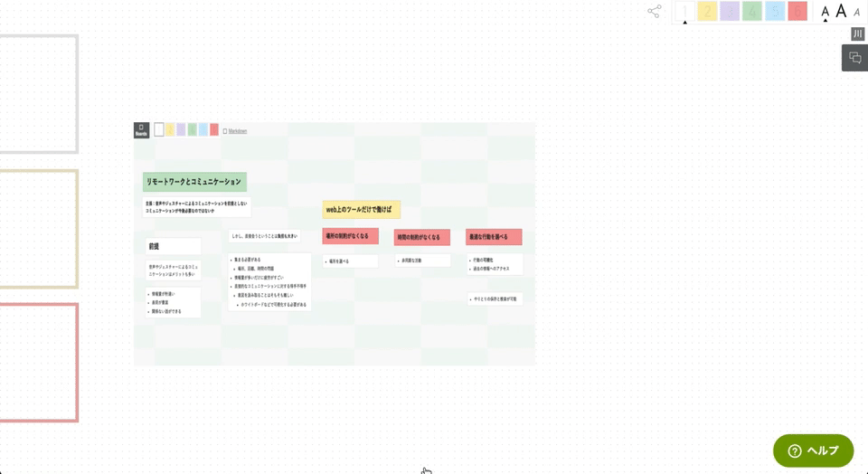Click the yellow web上のツールだけで働けば card
Screen dimensions: 868x474
[361, 209]
